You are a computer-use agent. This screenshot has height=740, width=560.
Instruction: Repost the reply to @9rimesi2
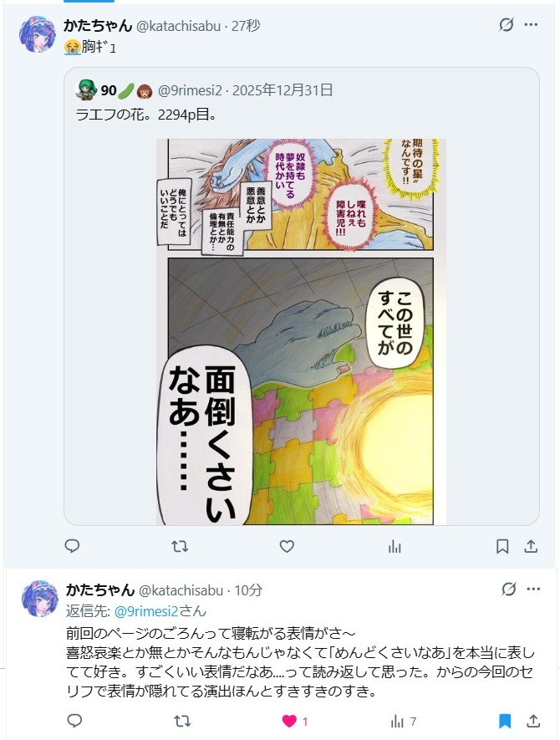(x=182, y=721)
